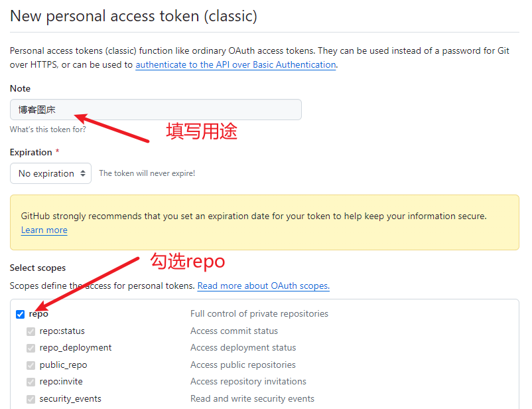Click the public_repo checkbox

pos(31,365)
